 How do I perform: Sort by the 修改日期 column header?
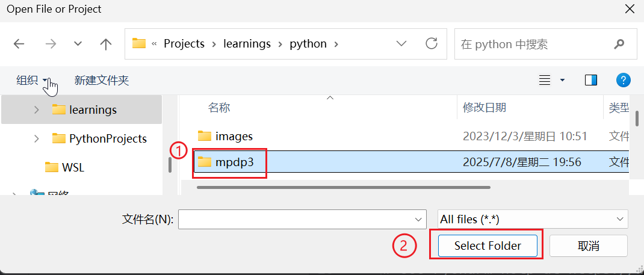click(x=485, y=108)
